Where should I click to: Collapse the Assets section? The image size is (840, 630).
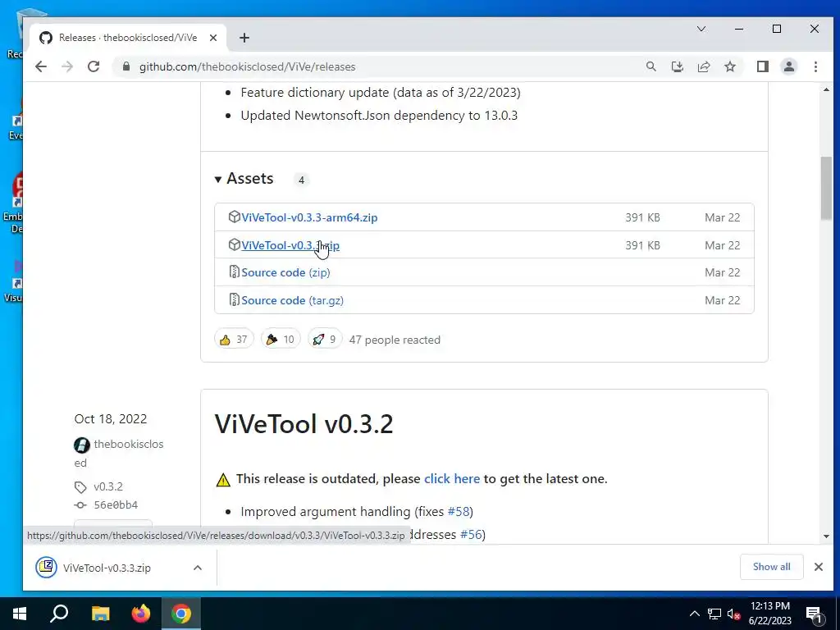click(x=244, y=178)
